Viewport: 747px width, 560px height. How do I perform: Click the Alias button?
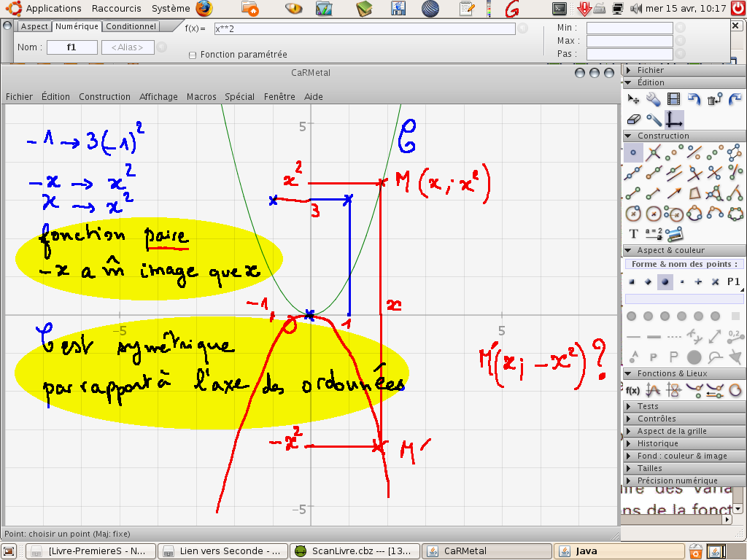[x=128, y=47]
